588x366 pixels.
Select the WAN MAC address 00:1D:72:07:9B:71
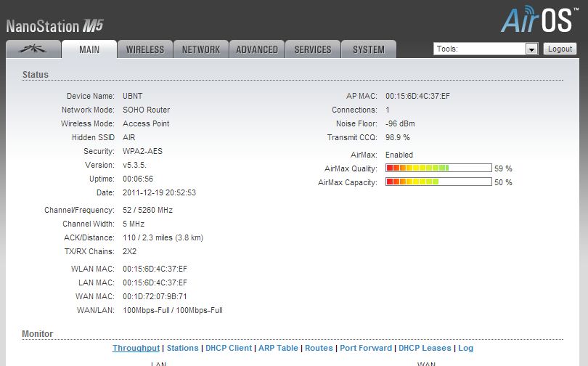point(155,296)
